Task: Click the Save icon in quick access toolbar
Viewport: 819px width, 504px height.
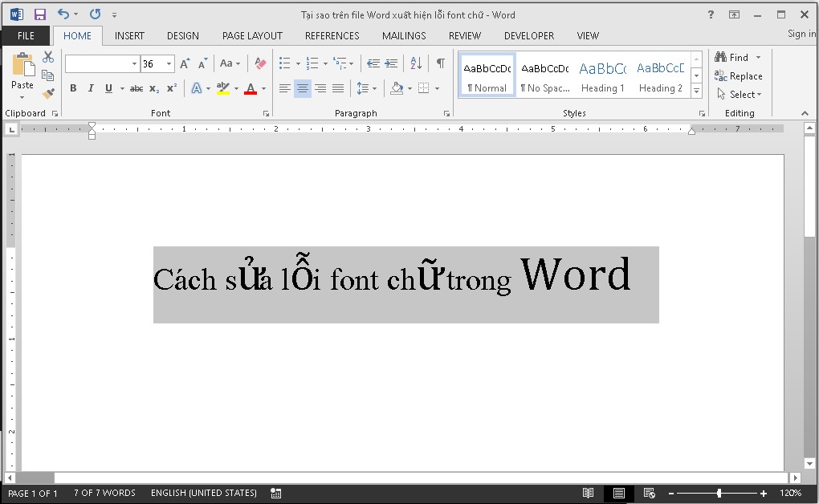Action: (39, 14)
